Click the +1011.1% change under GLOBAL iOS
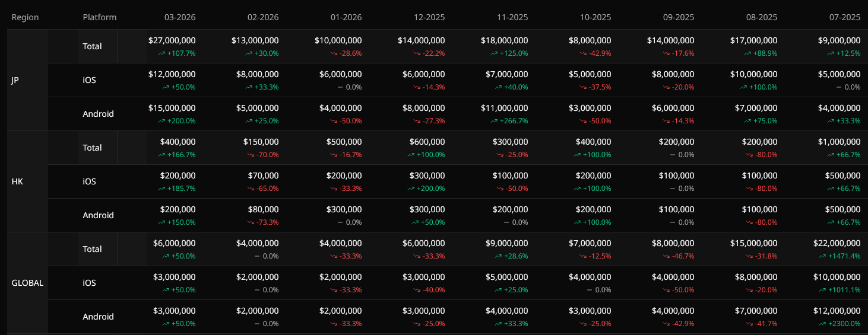Image resolution: width=868 pixels, height=335 pixels. [x=840, y=290]
